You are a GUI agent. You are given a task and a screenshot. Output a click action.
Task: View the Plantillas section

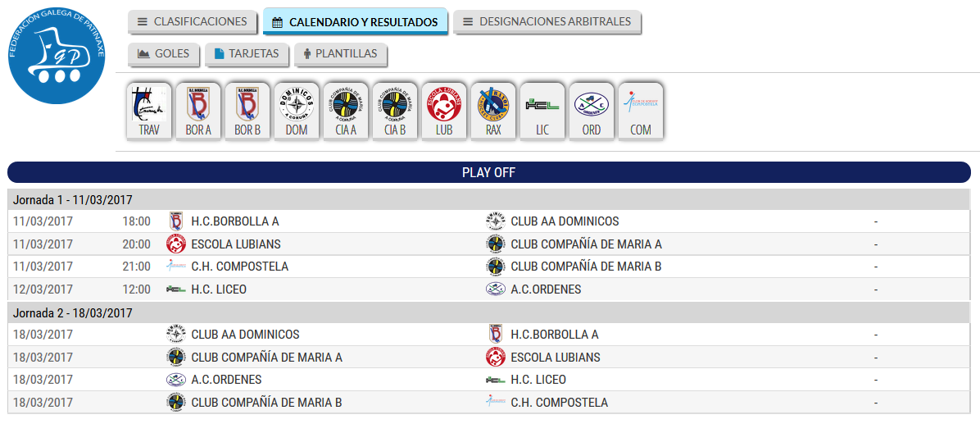point(341,54)
